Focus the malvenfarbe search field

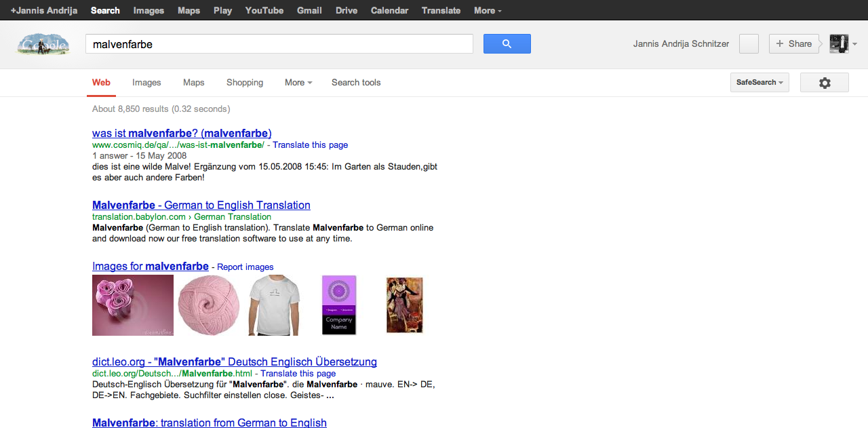tap(279, 44)
